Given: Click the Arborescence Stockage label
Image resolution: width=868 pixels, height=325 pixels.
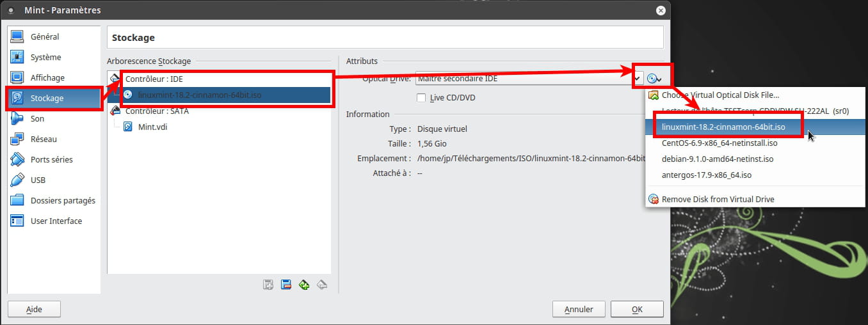Looking at the screenshot, I should 149,61.
